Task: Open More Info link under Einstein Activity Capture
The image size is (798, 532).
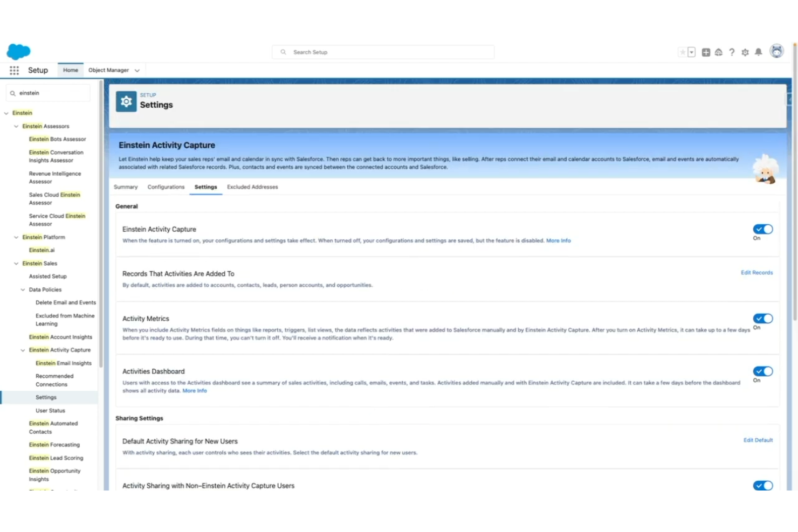Action: point(559,241)
